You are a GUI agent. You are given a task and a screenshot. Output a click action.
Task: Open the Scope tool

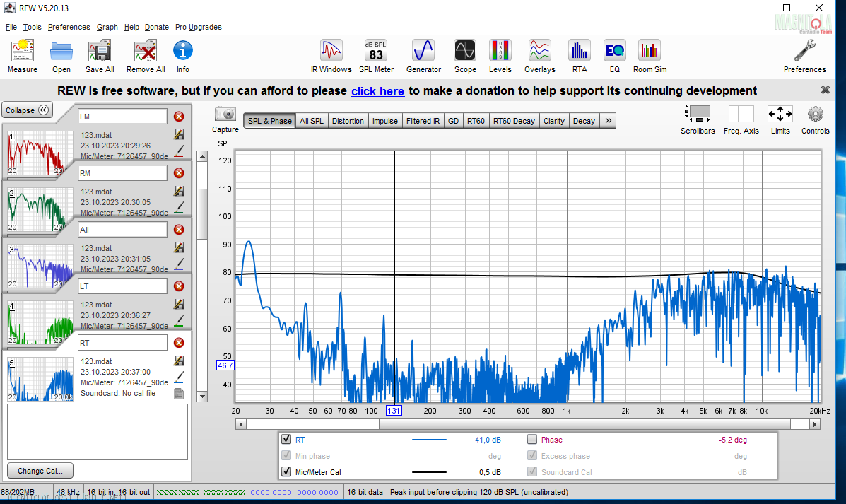coord(465,56)
